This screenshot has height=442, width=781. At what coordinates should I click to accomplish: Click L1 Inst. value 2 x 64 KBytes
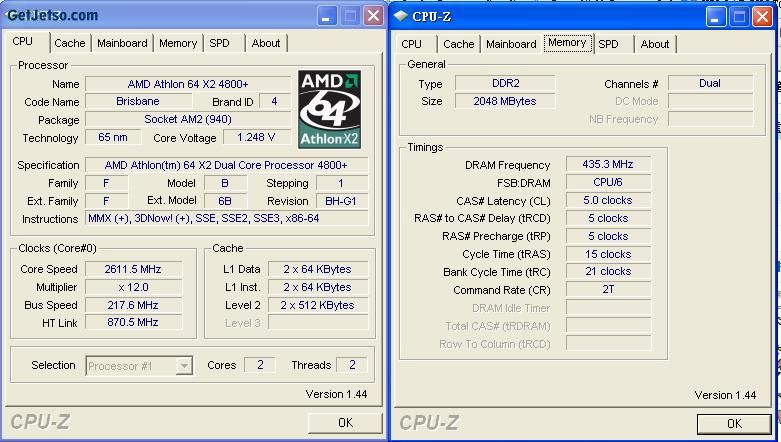[x=318, y=288]
